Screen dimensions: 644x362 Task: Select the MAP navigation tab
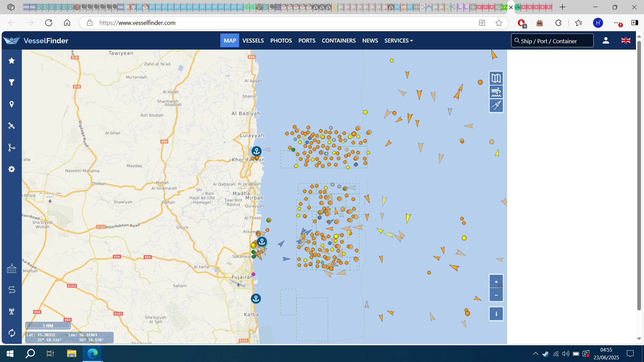pos(230,41)
